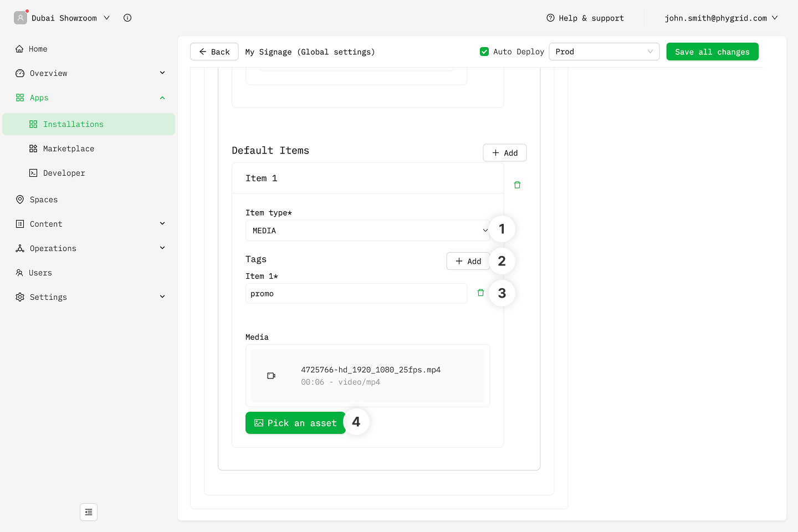
Task: Click the promo tag text field
Action: [x=356, y=294]
